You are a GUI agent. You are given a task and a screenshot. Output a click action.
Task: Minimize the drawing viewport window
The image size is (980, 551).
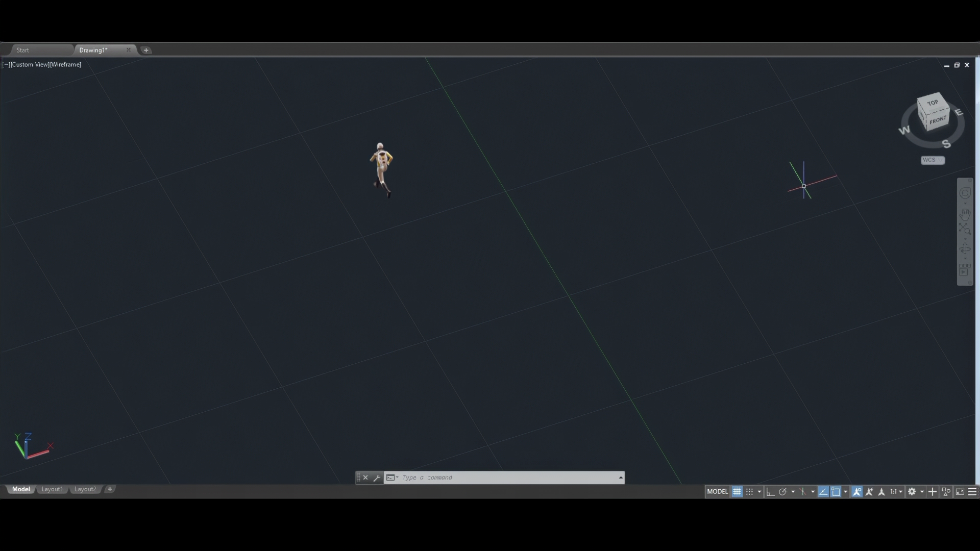947,65
